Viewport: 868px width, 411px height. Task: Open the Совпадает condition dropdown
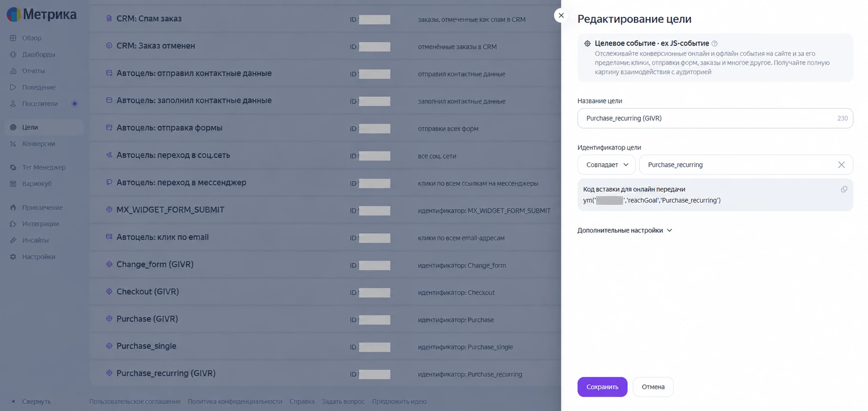[x=606, y=165]
